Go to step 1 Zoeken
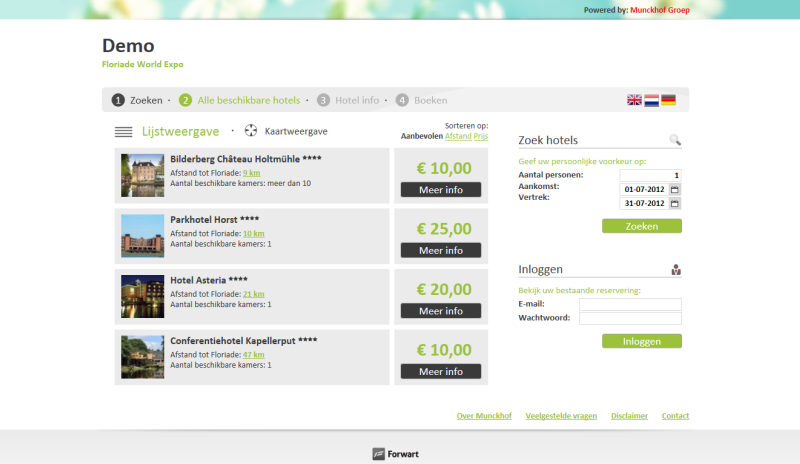800x464 pixels. pos(137,100)
